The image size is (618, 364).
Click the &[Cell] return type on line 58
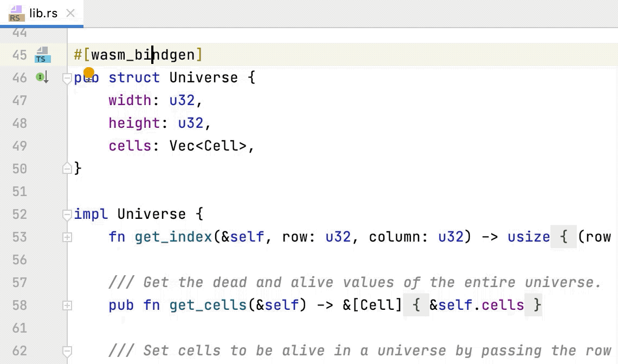[372, 305]
